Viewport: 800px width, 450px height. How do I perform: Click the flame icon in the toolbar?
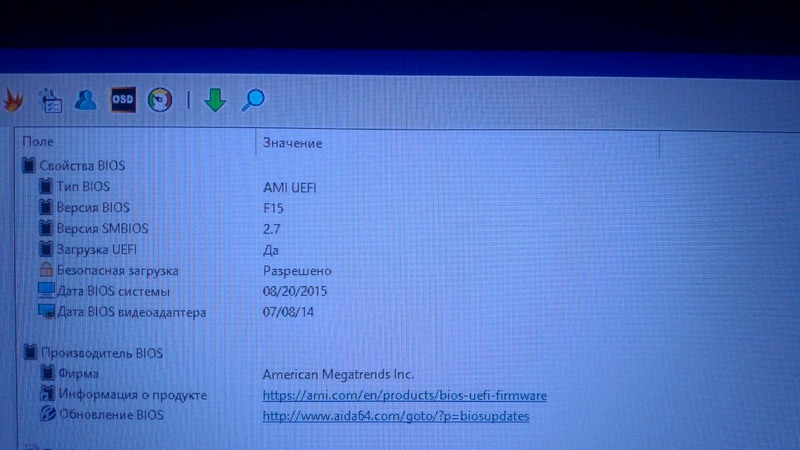(12, 100)
